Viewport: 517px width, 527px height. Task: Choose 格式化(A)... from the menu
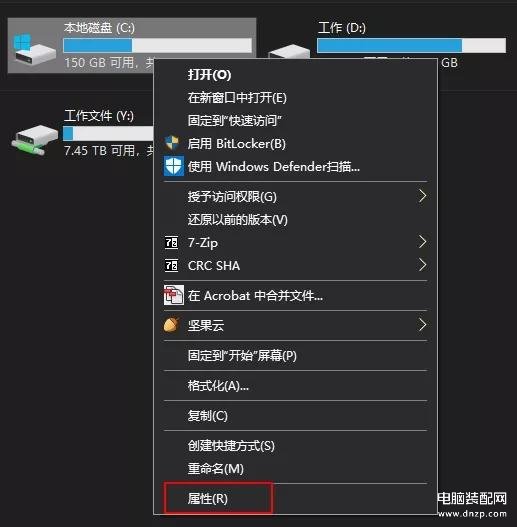point(218,386)
